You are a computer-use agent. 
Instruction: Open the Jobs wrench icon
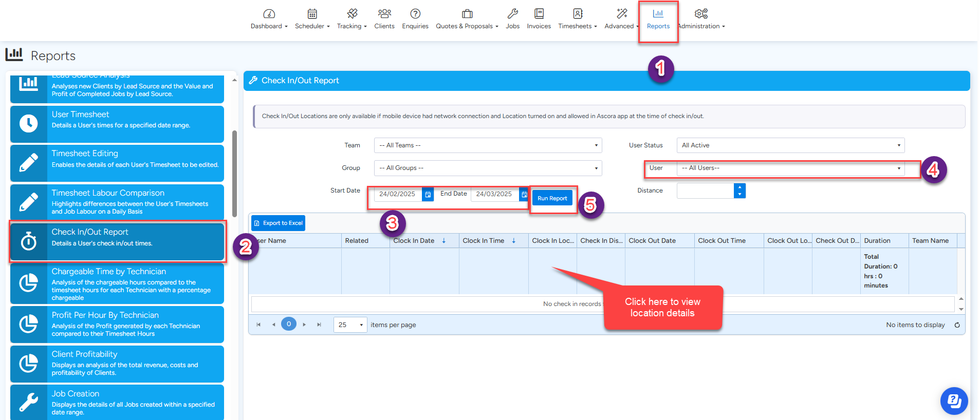(512, 14)
